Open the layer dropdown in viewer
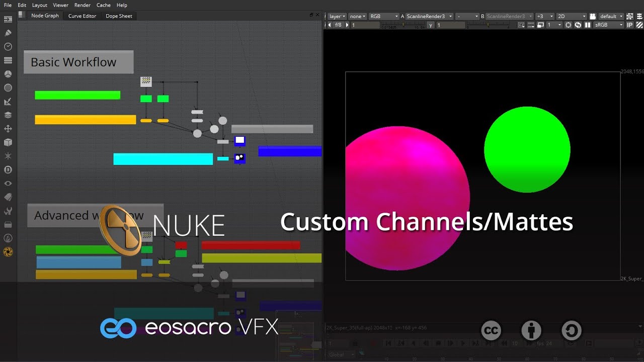Image resolution: width=644 pixels, height=362 pixels. click(x=337, y=17)
